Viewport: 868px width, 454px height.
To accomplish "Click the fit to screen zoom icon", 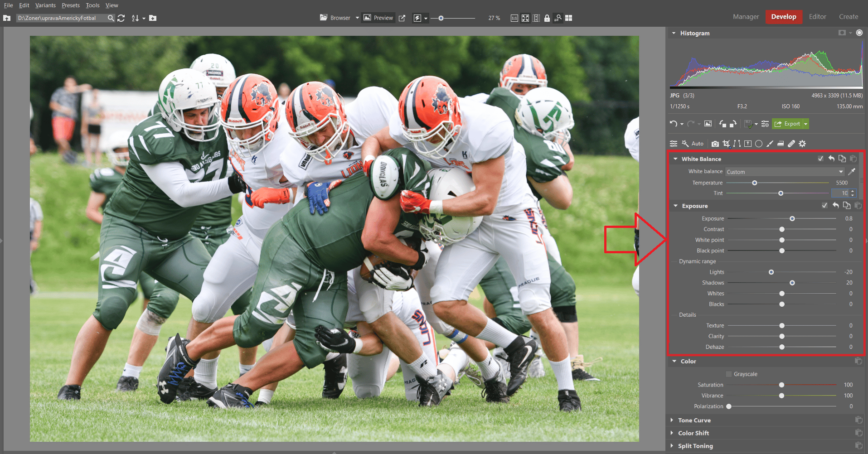I will (525, 18).
